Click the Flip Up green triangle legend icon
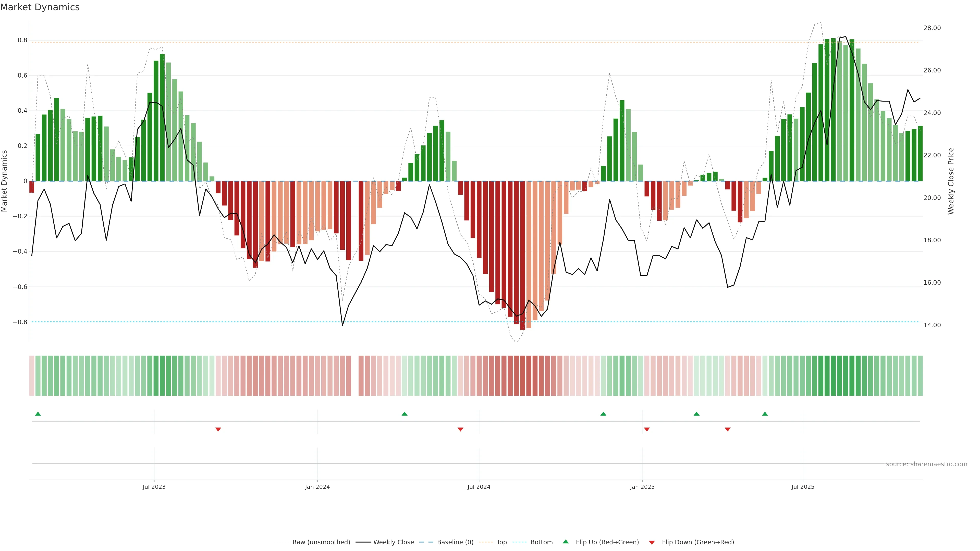980x551 pixels. (566, 542)
